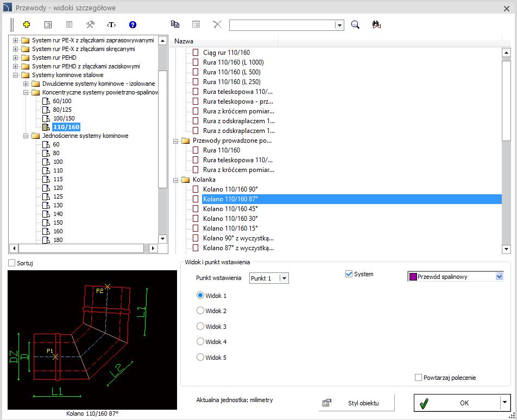Open the Punkt wstawienia dropdown
Image resolution: width=517 pixels, height=420 pixels.
click(x=284, y=278)
